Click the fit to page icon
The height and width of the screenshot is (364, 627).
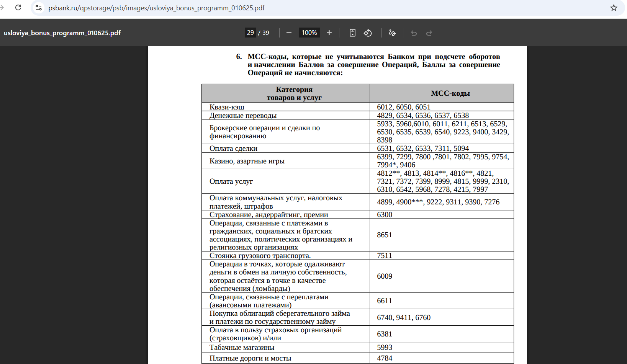[x=352, y=33]
